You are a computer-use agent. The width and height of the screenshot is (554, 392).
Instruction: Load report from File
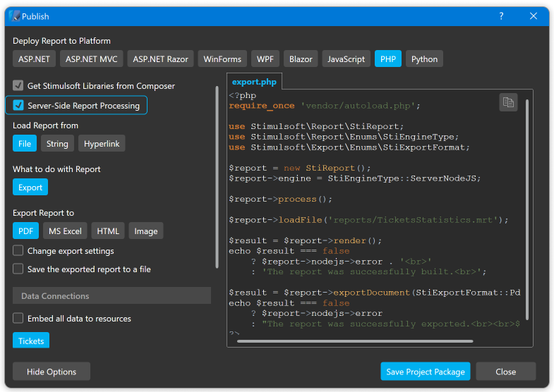(x=25, y=144)
